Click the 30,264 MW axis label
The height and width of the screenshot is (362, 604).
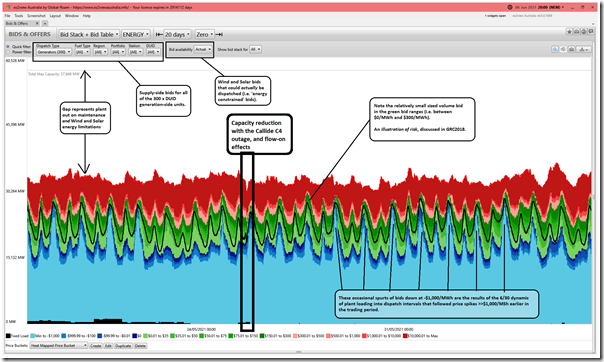coord(15,191)
